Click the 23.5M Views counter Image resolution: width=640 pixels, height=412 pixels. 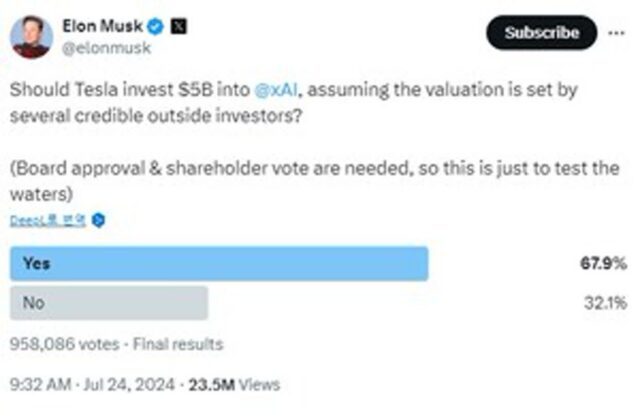point(236,383)
